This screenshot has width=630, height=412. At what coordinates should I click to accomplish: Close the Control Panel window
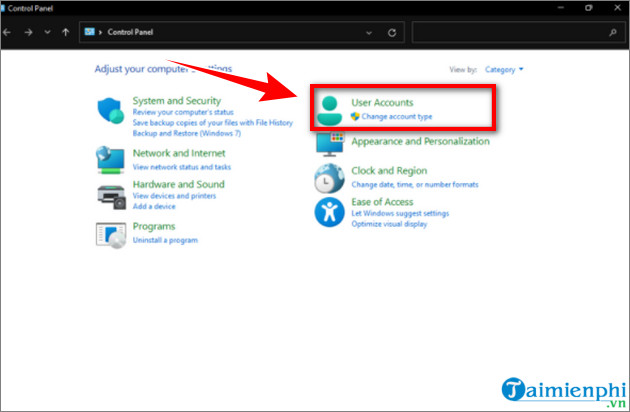click(618, 8)
